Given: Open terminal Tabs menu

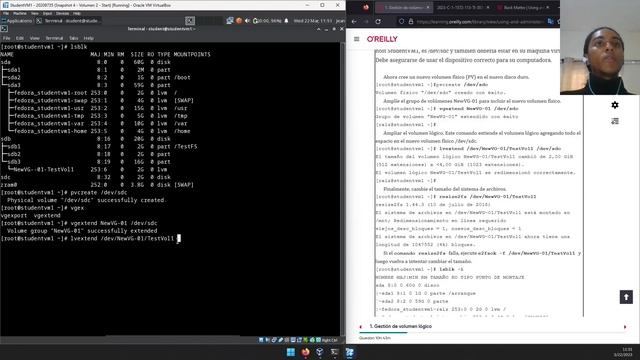Looking at the screenshot, I should point(73,38).
